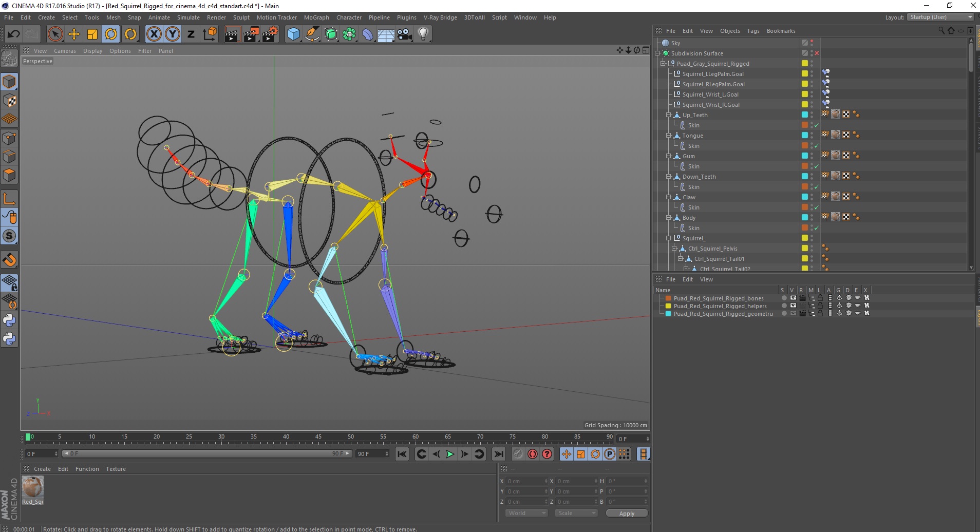Open the Scale mode dropdown
This screenshot has height=532, width=980.
tap(576, 513)
